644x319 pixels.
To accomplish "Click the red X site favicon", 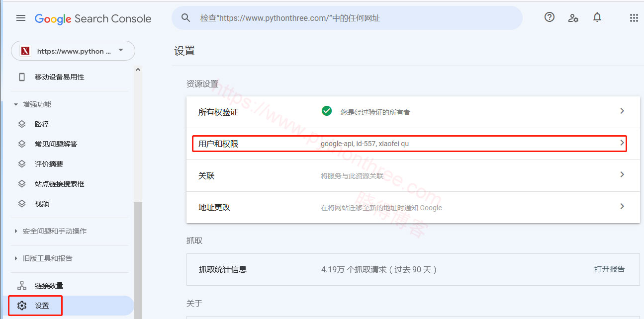I will coord(25,51).
